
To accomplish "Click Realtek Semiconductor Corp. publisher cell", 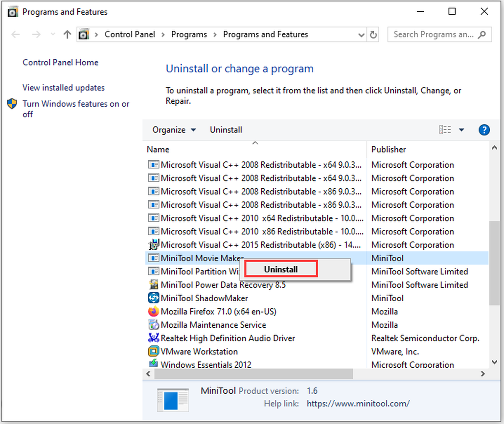I will pyautogui.click(x=425, y=338).
